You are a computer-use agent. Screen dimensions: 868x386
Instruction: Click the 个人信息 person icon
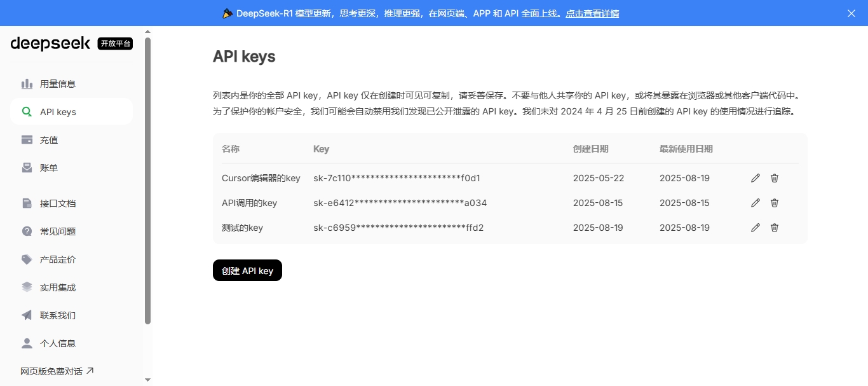pos(27,343)
